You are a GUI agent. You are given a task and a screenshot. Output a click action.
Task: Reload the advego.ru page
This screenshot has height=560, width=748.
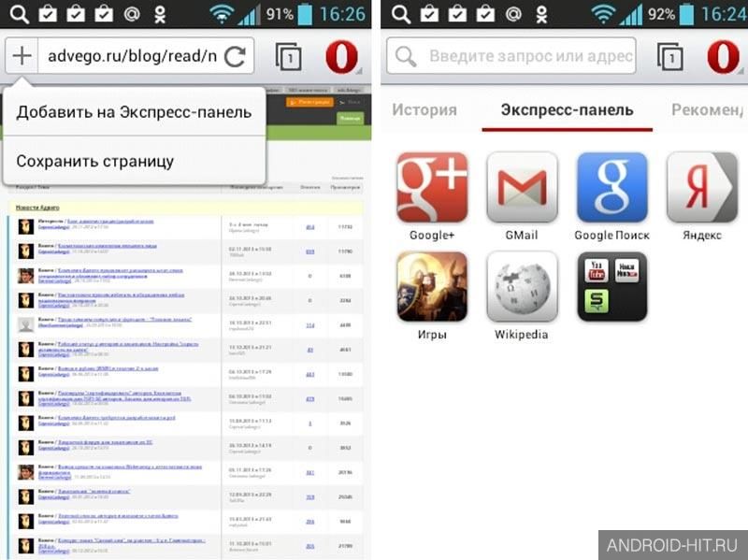[x=235, y=56]
